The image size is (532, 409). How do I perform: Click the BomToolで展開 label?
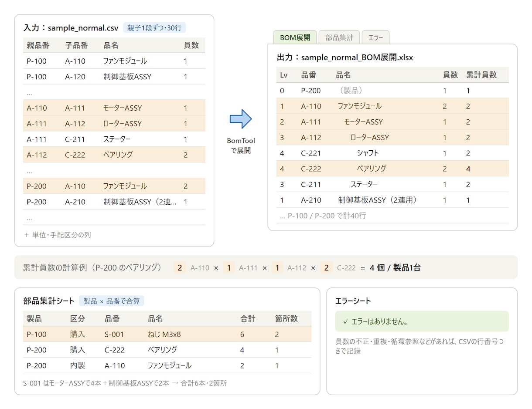click(241, 146)
